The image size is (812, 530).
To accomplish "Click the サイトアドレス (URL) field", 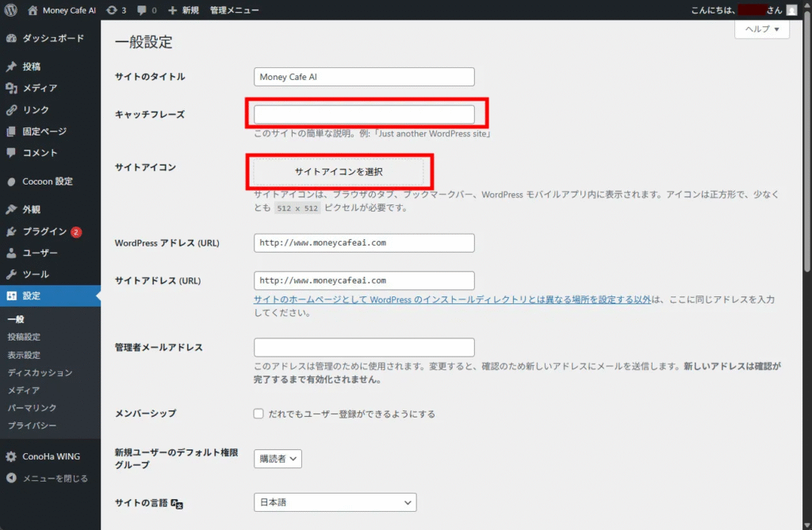I will tap(364, 280).
